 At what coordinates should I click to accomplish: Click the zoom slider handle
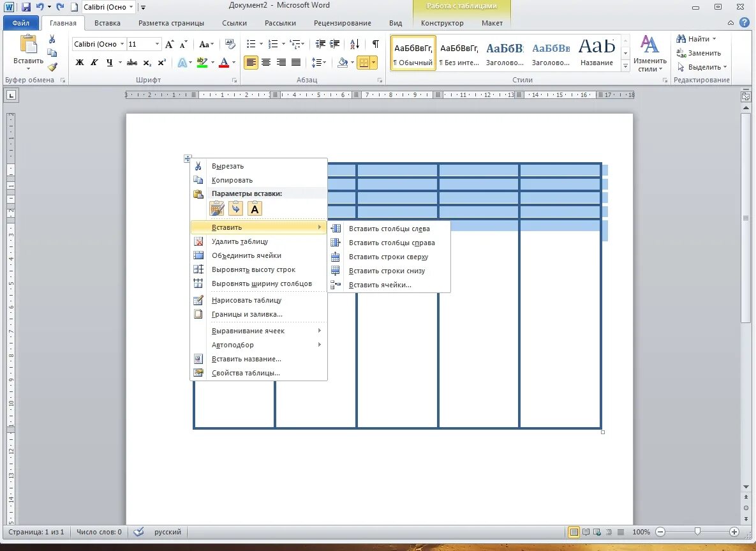[697, 531]
